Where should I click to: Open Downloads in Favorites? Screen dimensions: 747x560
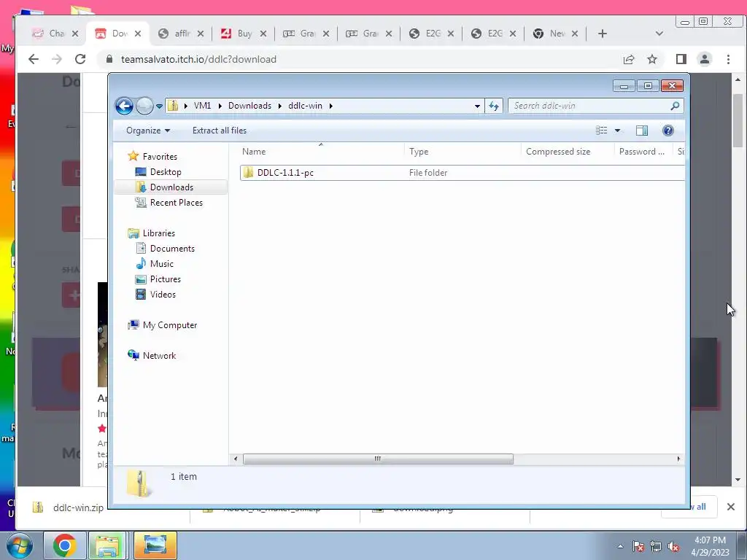[171, 187]
